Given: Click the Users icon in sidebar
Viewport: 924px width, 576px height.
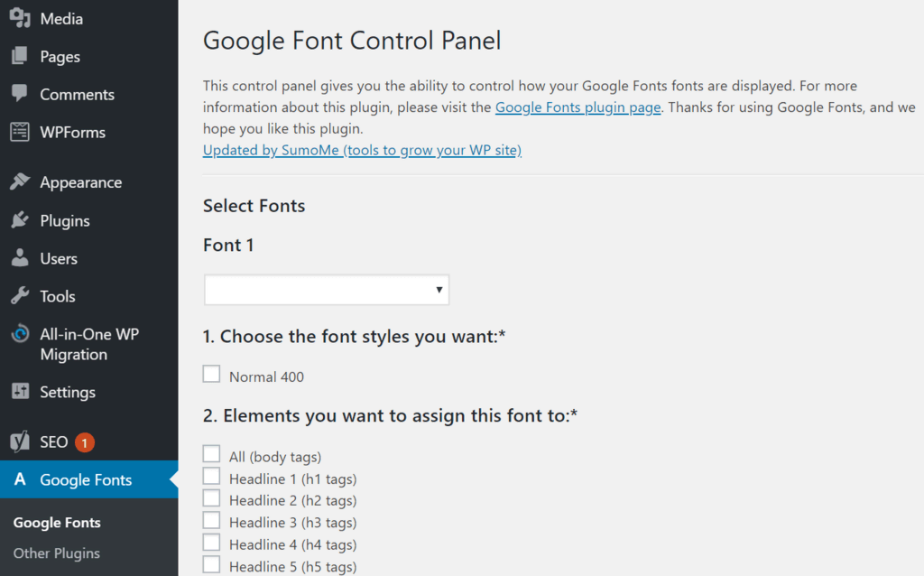Looking at the screenshot, I should click(x=20, y=258).
